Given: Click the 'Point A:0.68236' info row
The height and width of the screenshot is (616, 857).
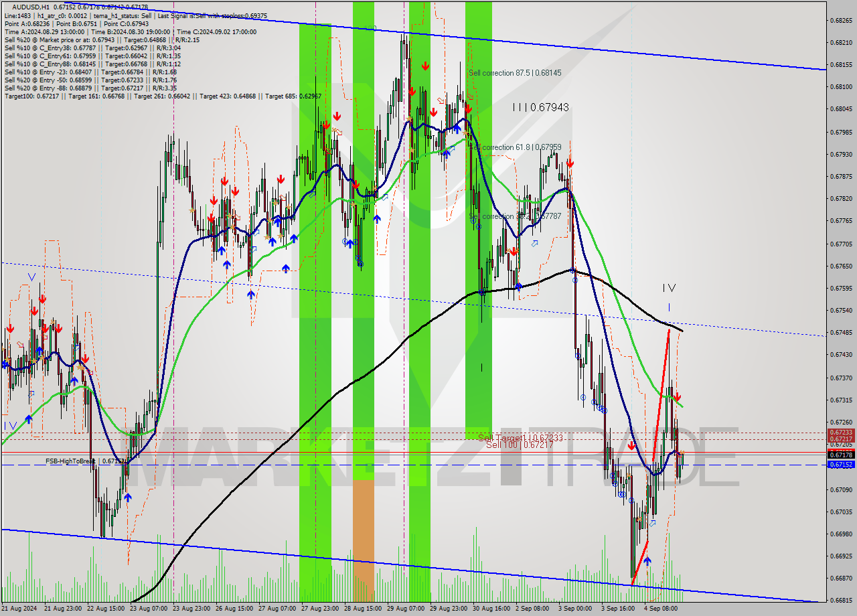Looking at the screenshot, I should (77, 23).
